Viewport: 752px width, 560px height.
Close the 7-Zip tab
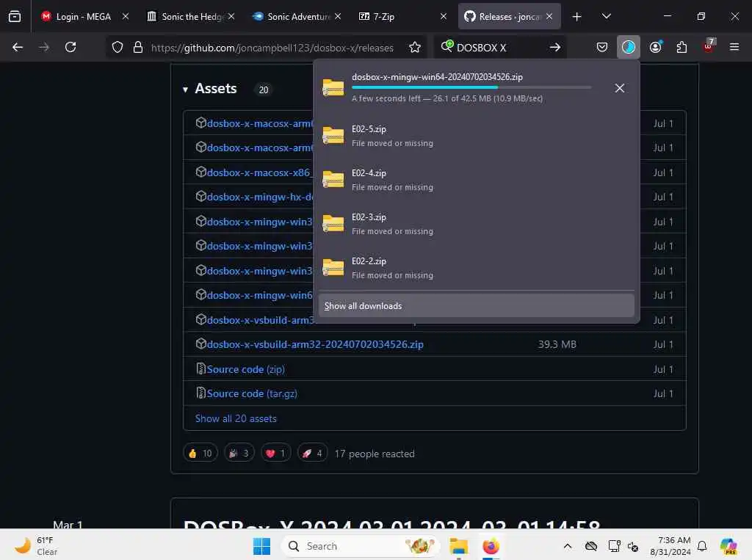point(444,16)
